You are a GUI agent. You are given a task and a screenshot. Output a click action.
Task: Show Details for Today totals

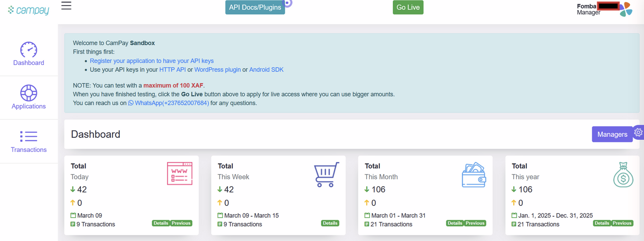[161, 223]
